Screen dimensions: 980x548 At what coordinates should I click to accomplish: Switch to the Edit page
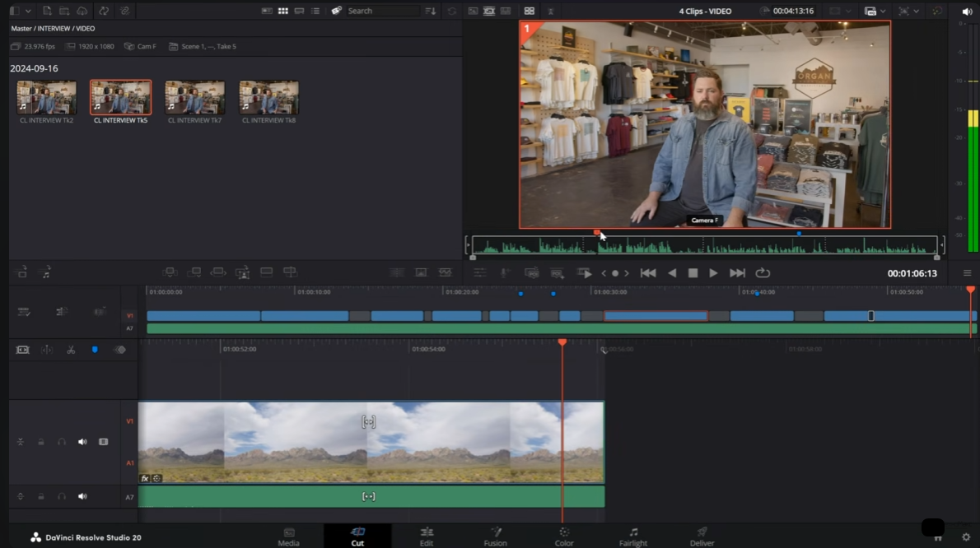pyautogui.click(x=427, y=536)
